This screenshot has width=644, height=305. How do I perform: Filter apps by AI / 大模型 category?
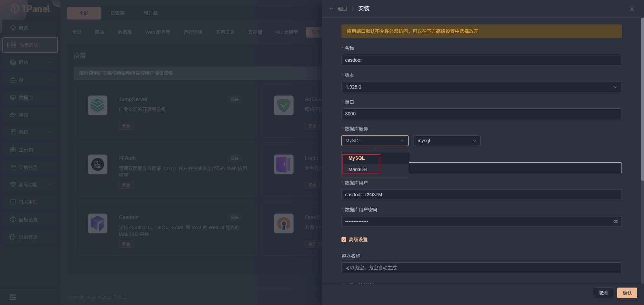point(286,32)
